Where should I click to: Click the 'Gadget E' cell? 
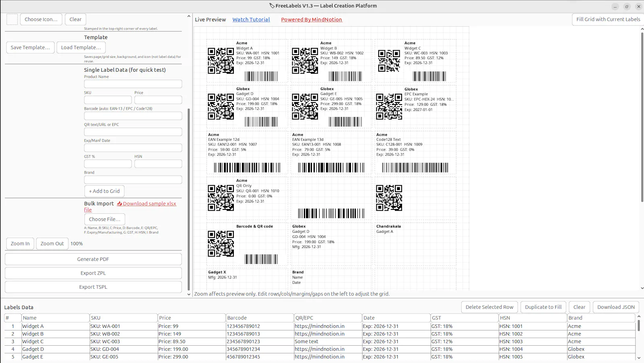55,357
